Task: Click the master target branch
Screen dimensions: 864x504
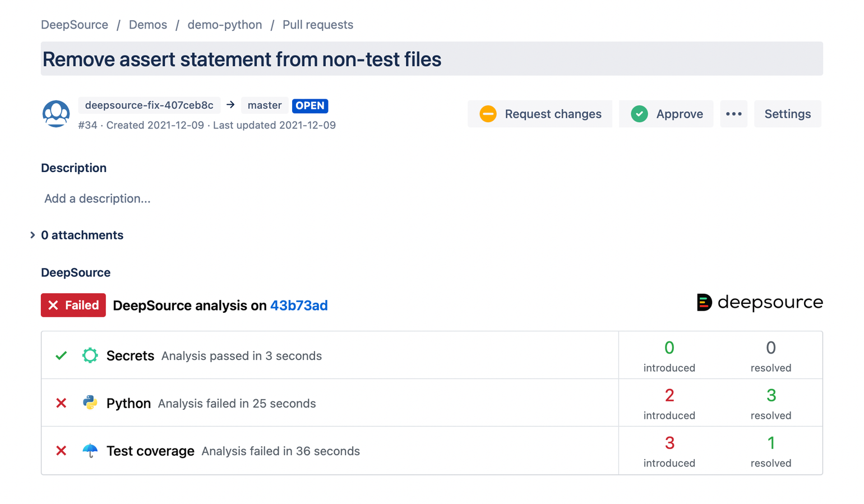Action: pos(265,105)
